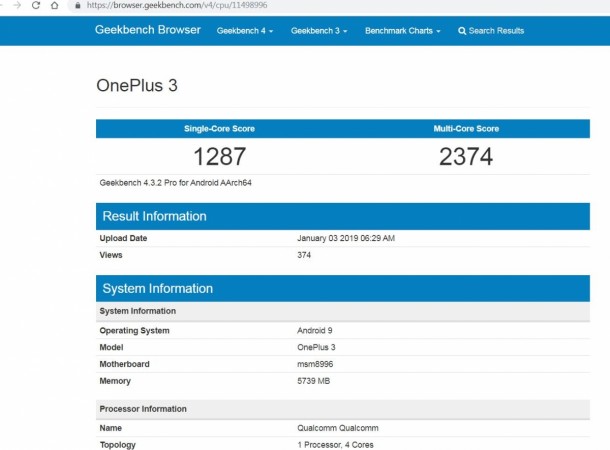Click the Upload Date label

[x=123, y=238]
